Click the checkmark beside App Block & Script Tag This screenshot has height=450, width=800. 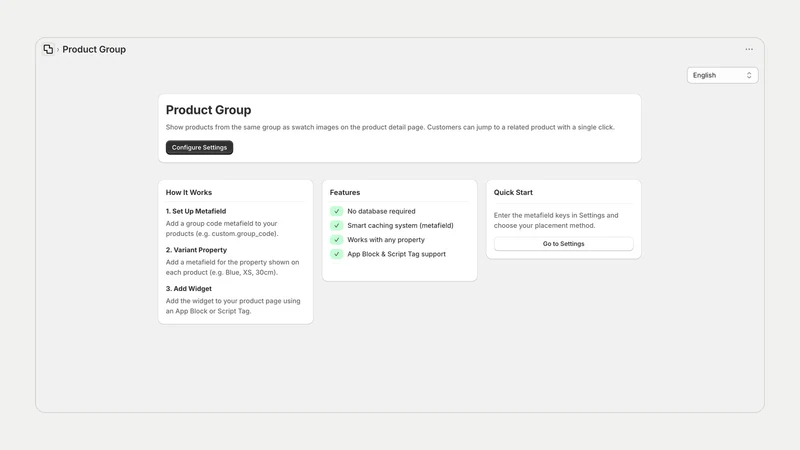point(336,254)
